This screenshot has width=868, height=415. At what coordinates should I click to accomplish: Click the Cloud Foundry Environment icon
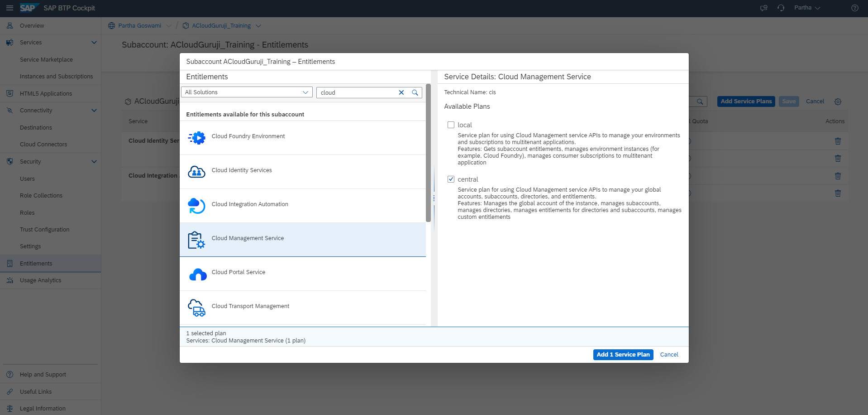coord(197,137)
